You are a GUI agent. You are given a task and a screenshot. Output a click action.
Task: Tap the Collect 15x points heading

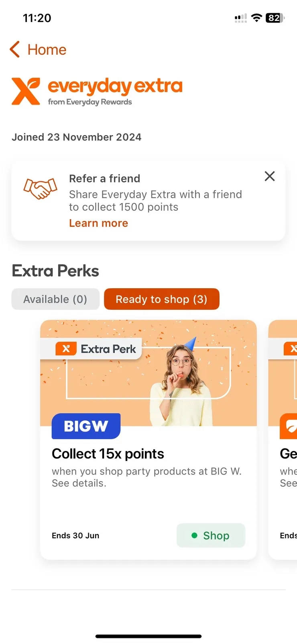pos(108,454)
